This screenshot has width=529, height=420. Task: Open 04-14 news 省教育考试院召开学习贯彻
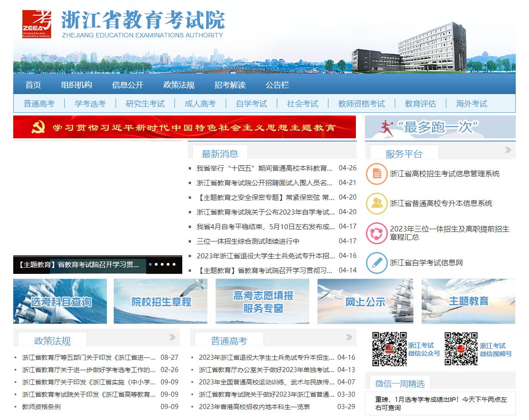coord(264,271)
